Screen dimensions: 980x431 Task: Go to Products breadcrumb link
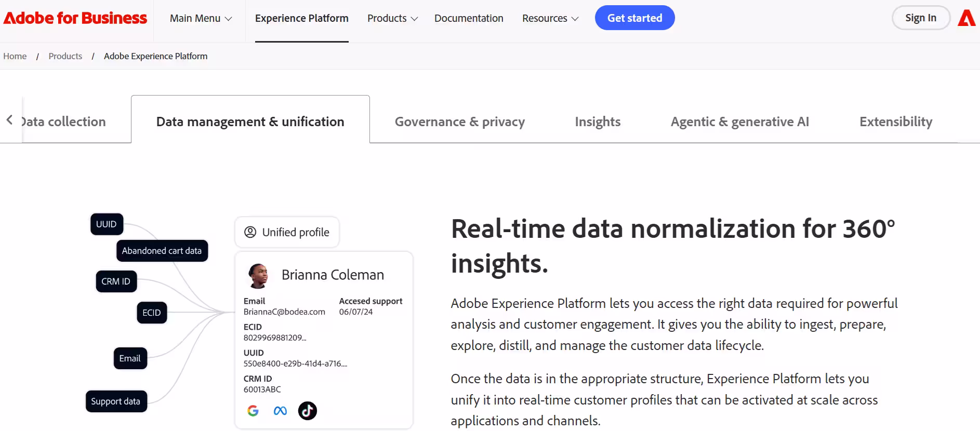(65, 56)
